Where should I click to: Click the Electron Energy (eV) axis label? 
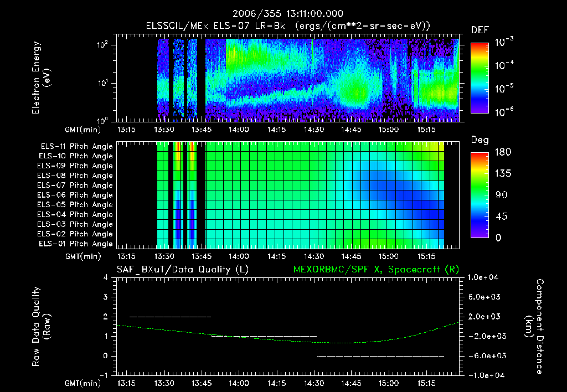[x=41, y=78]
